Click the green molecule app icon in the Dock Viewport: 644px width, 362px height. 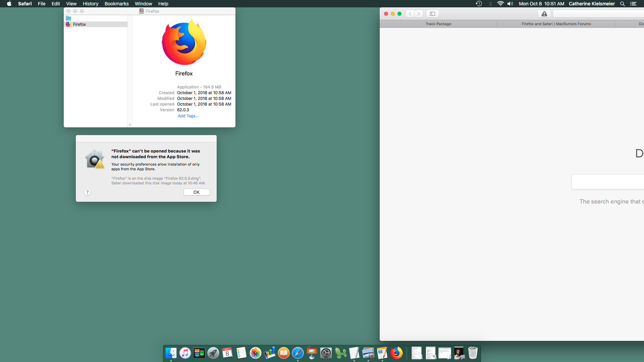pyautogui.click(x=340, y=353)
